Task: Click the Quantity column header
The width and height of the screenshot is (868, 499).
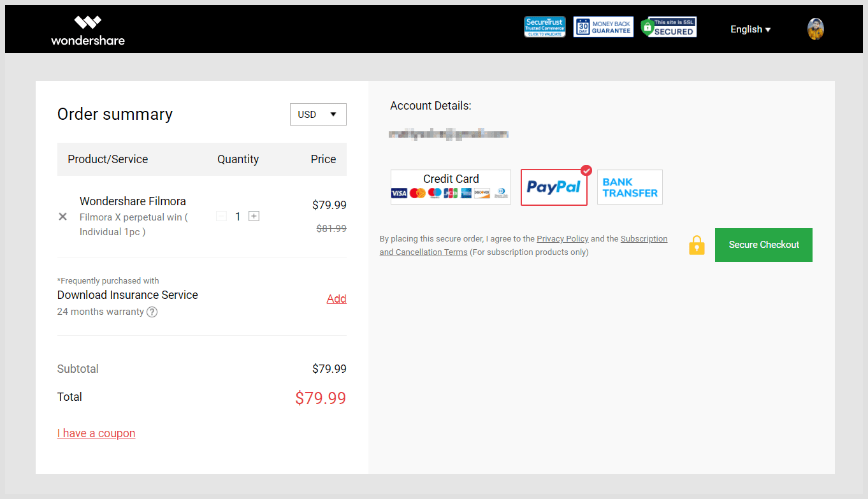Action: 238,159
